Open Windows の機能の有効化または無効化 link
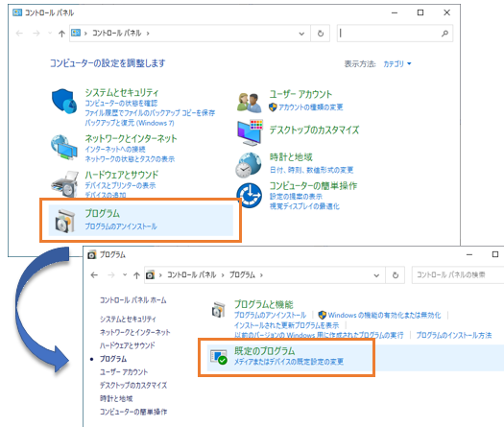The height and width of the screenshot is (427, 504). click(384, 315)
